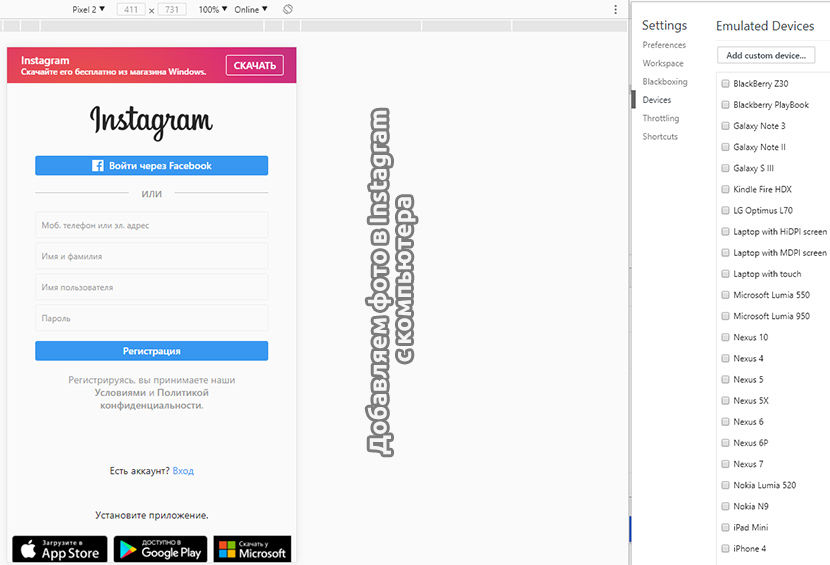Image resolution: width=830 pixels, height=565 pixels.
Task: Enable the Nexus 10 checkbox
Action: (725, 337)
